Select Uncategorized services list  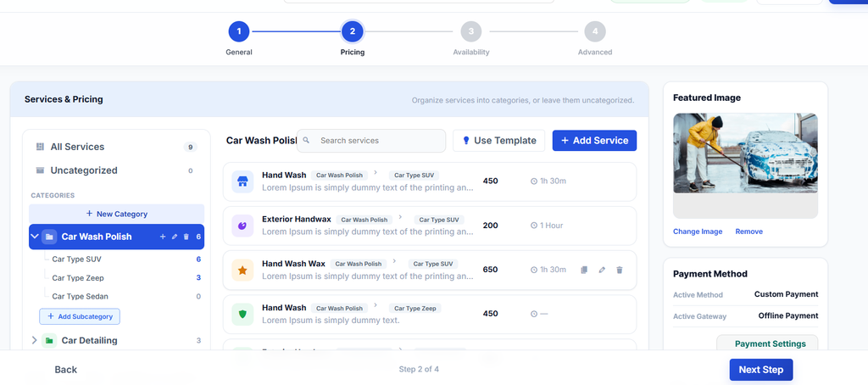tap(116, 170)
